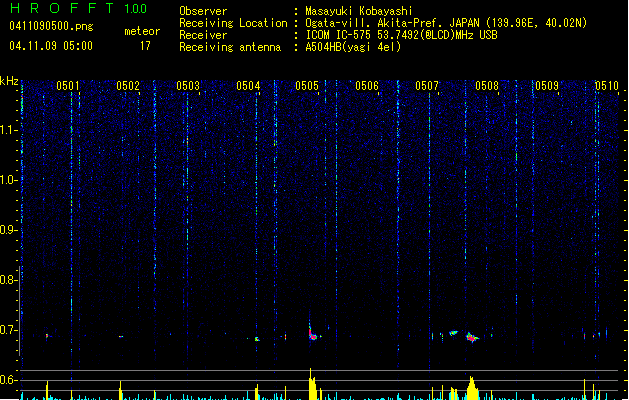Click the 1.0 kHz axis label
Screen dimensions: 629x400
coord(8,180)
